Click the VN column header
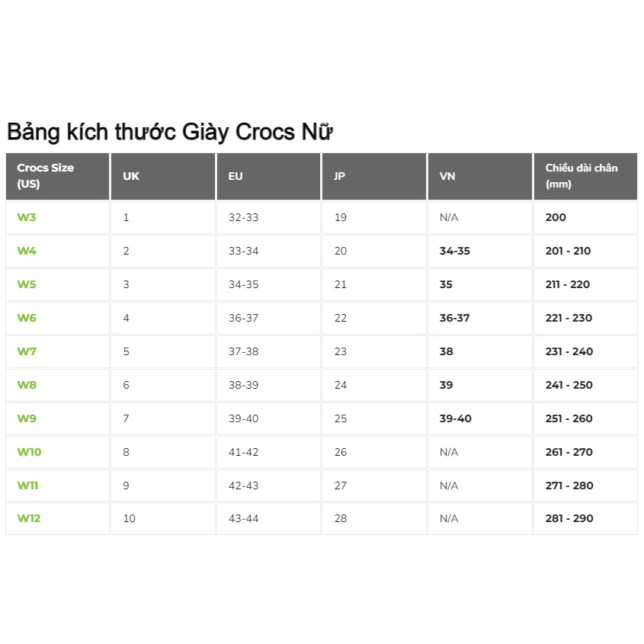This screenshot has height=644, width=644. pos(447,176)
